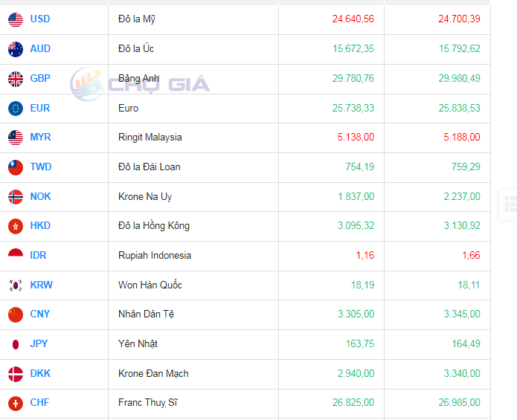Open the USD currency link
Screen dimensions: 517x420
coord(40,19)
